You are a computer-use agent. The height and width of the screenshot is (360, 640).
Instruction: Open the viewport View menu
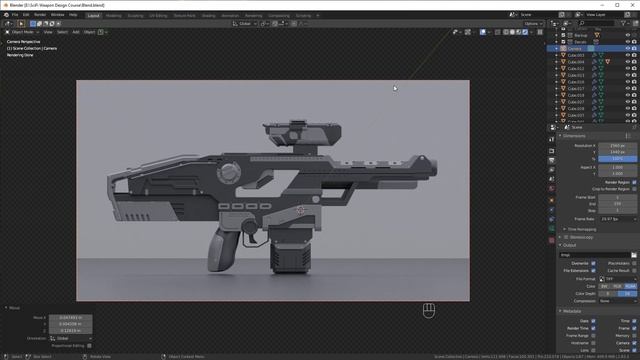tap(48, 32)
